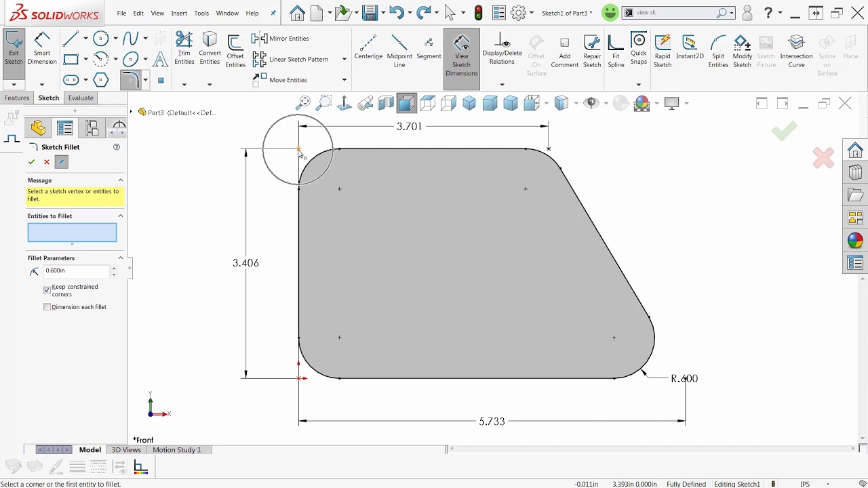Click the Sketch Fillet help button
Screen dimensions: 868x488
tap(117, 147)
